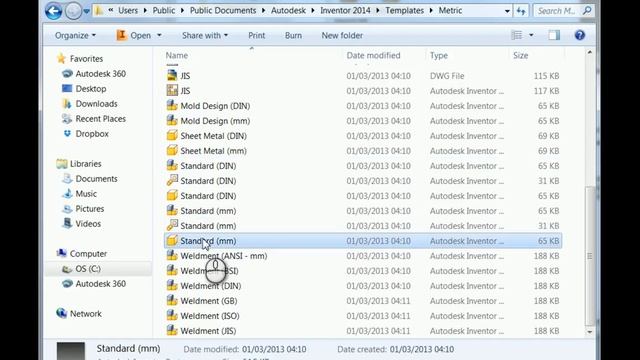Viewport: 640px width, 360px height.
Task: Select Libraries in the navigation pane
Action: pyautogui.click(x=85, y=164)
